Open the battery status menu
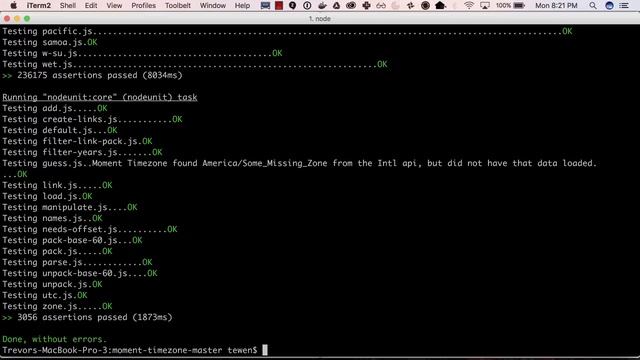Screen dimensions: 640x360 coord(511,5)
